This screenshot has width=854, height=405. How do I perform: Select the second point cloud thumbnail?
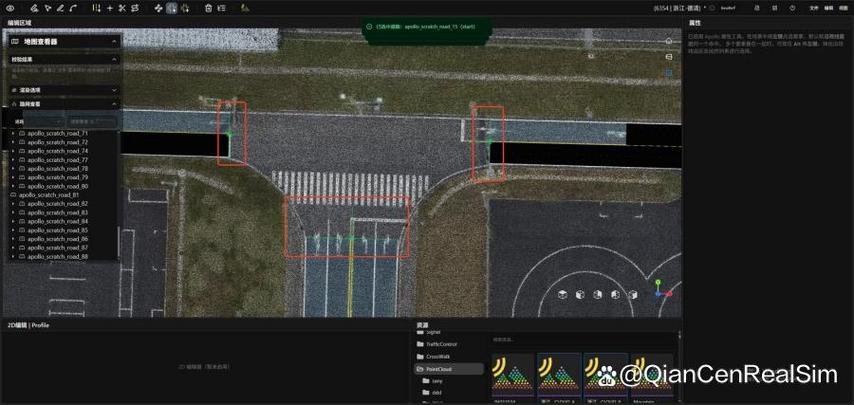tap(559, 376)
